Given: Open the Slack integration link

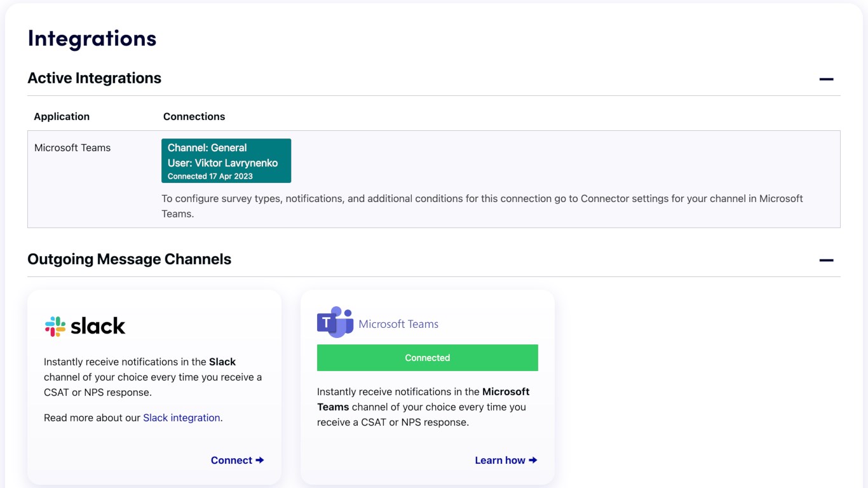Looking at the screenshot, I should (182, 417).
